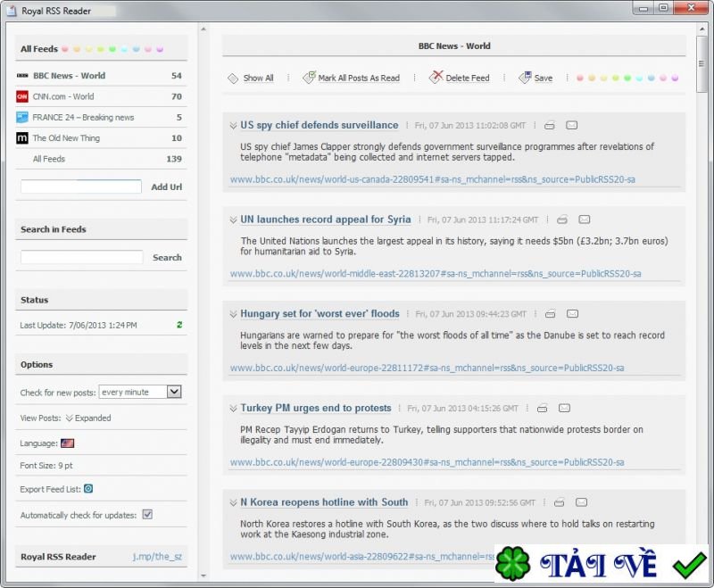
Task: Refresh feeds using the green refresh icon
Action: 178,325
